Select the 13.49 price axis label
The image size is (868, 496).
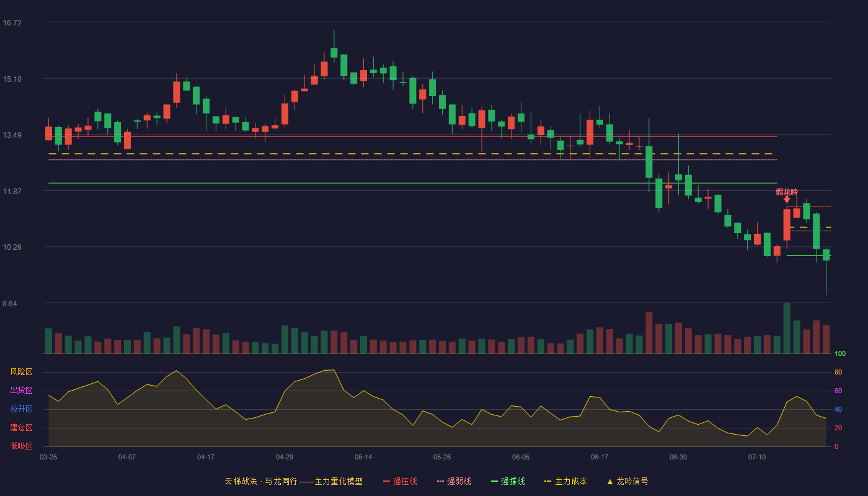click(12, 135)
